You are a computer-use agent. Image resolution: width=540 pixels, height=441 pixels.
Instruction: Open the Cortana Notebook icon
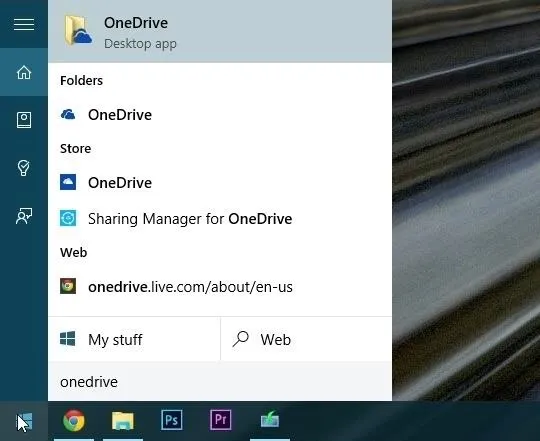coord(24,120)
